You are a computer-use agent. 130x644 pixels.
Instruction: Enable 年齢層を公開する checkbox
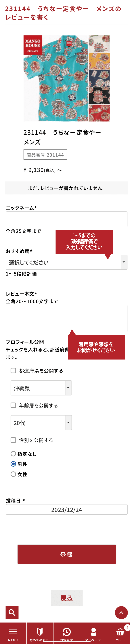coord(13,405)
